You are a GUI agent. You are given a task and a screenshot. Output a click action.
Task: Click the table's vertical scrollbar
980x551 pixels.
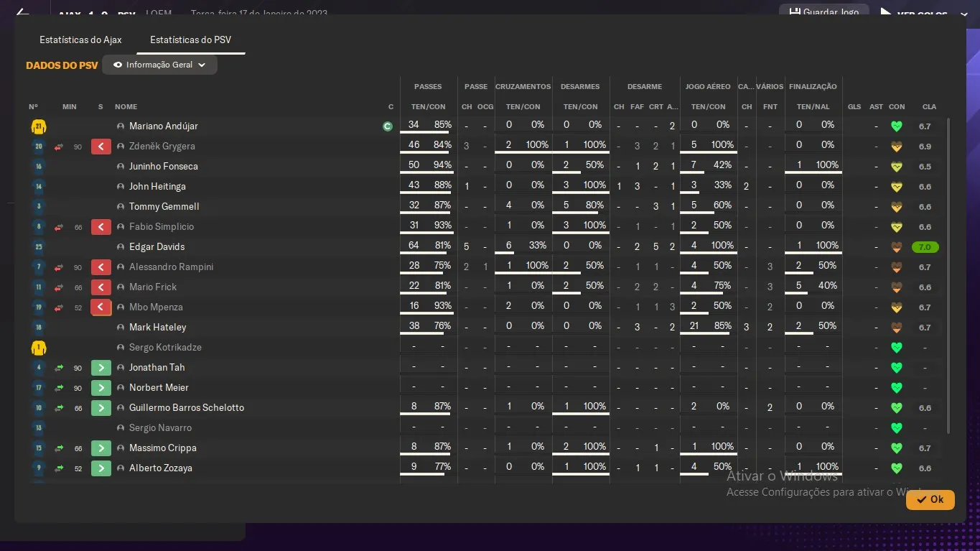point(948,277)
